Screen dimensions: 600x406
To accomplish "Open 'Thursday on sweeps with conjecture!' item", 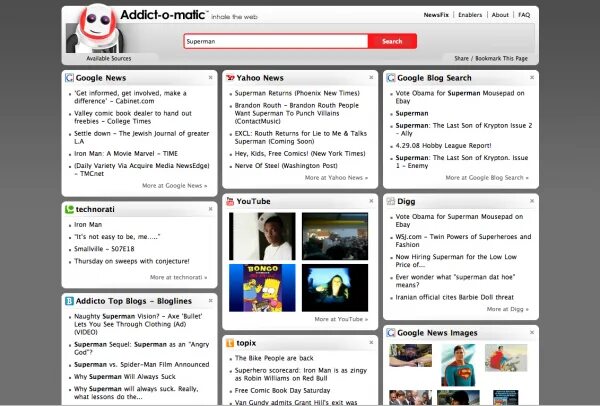I will point(132,261).
